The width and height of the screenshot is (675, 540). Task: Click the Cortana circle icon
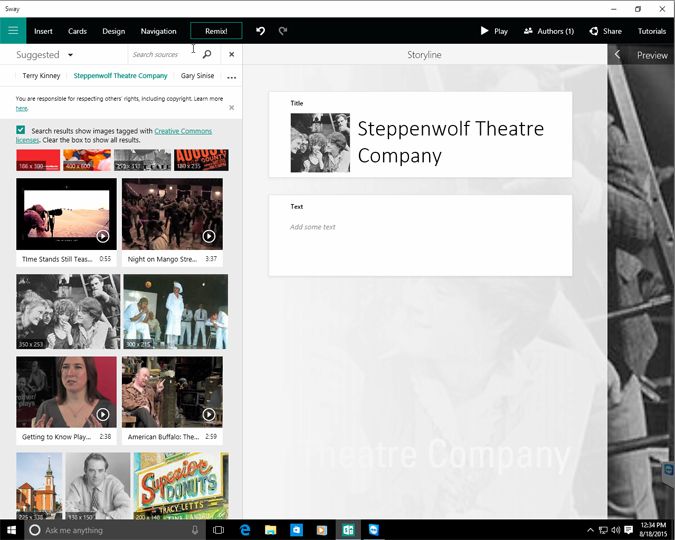click(x=35, y=530)
